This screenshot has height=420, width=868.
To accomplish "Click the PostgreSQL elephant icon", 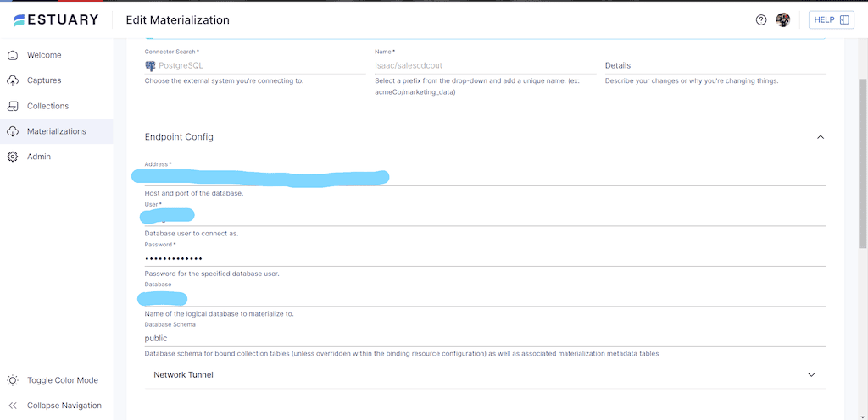I will point(150,66).
